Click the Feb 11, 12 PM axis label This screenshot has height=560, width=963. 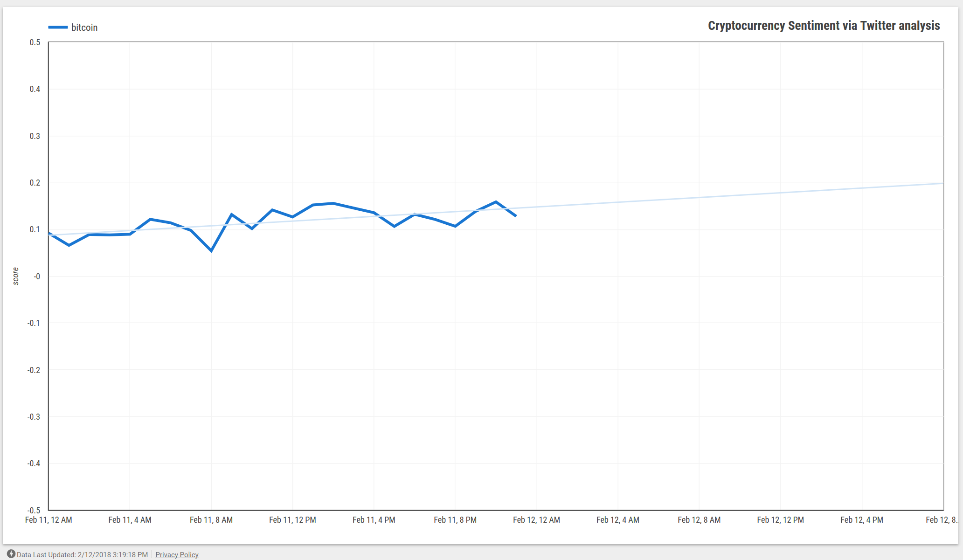click(292, 520)
